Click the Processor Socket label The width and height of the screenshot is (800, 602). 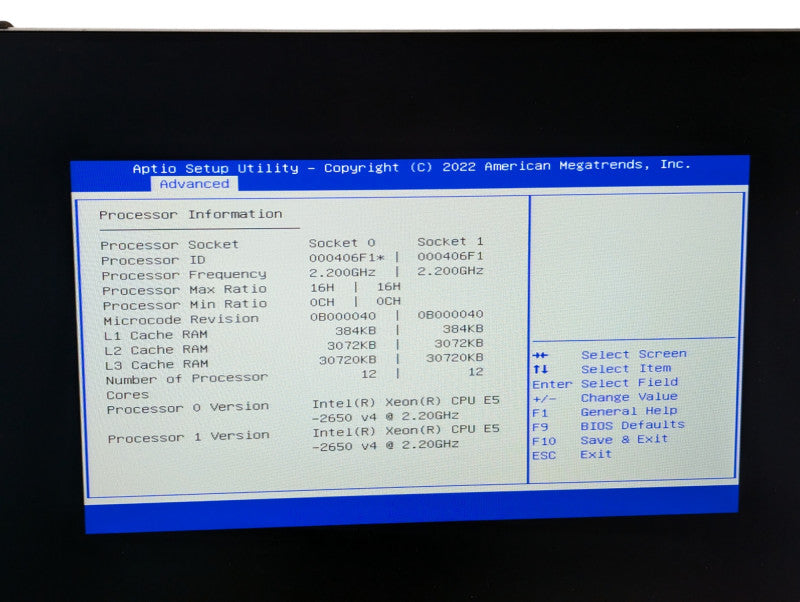tap(169, 245)
